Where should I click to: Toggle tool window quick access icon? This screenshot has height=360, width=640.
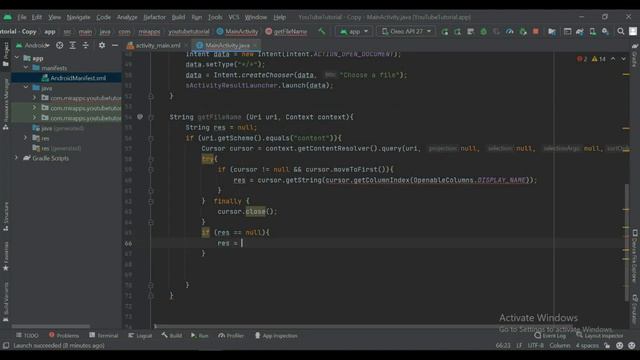click(6, 345)
